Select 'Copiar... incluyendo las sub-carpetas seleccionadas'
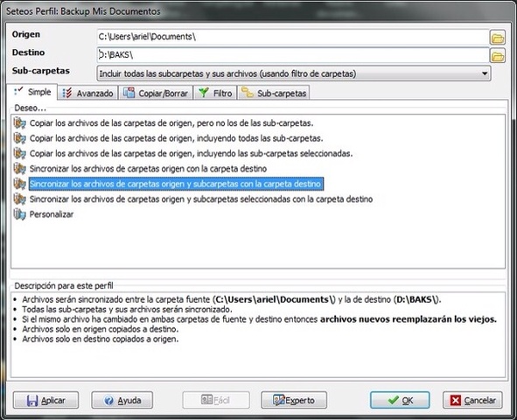The height and width of the screenshot is (420, 517). [191, 153]
